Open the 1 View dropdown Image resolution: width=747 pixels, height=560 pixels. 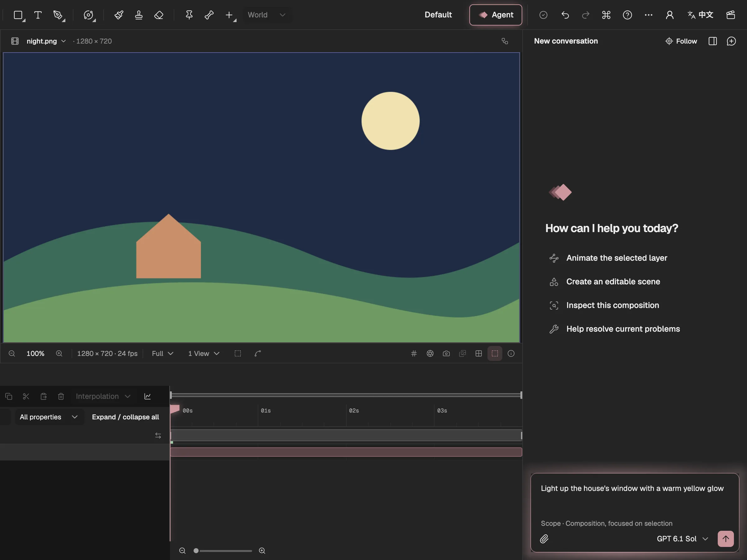coord(204,353)
